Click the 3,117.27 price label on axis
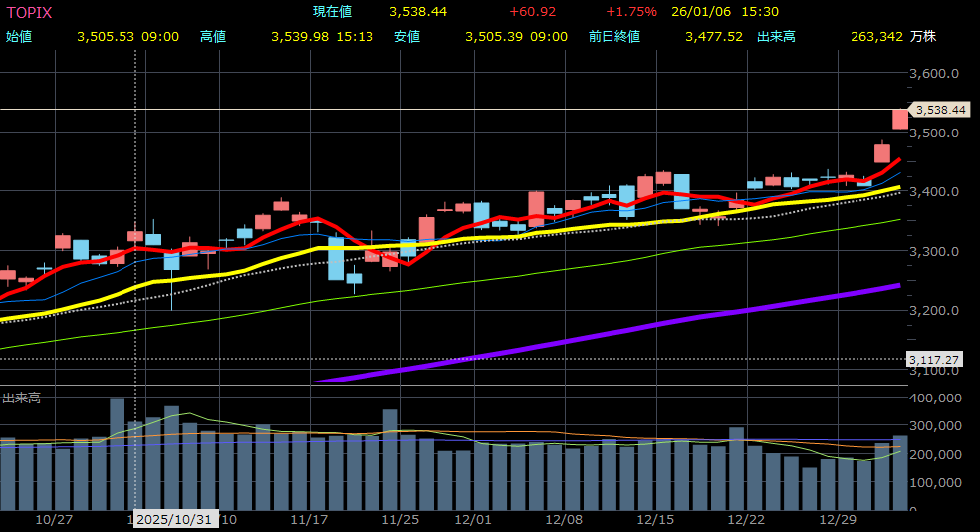980x532 pixels. pos(935,359)
